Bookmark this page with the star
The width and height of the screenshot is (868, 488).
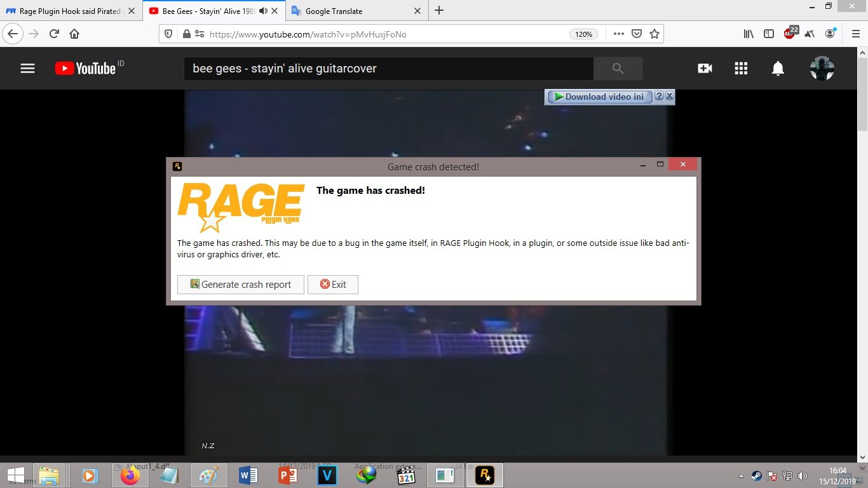pyautogui.click(x=654, y=34)
